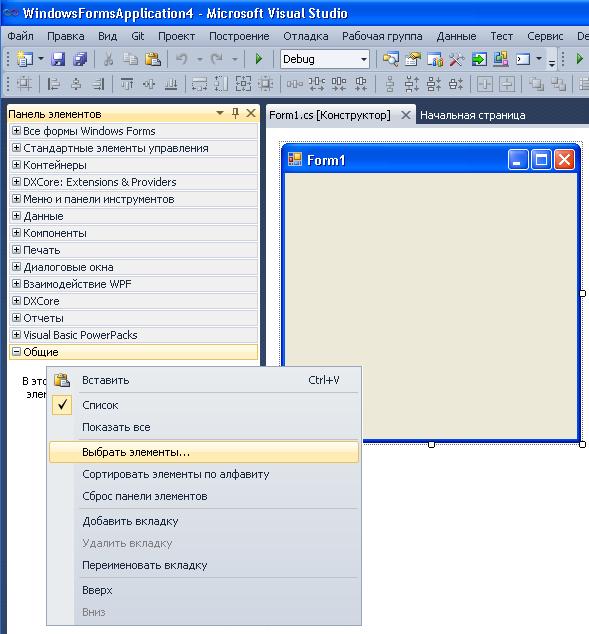
Task: Select 'Добавить вкладку' in context menu
Action: pyautogui.click(x=204, y=521)
